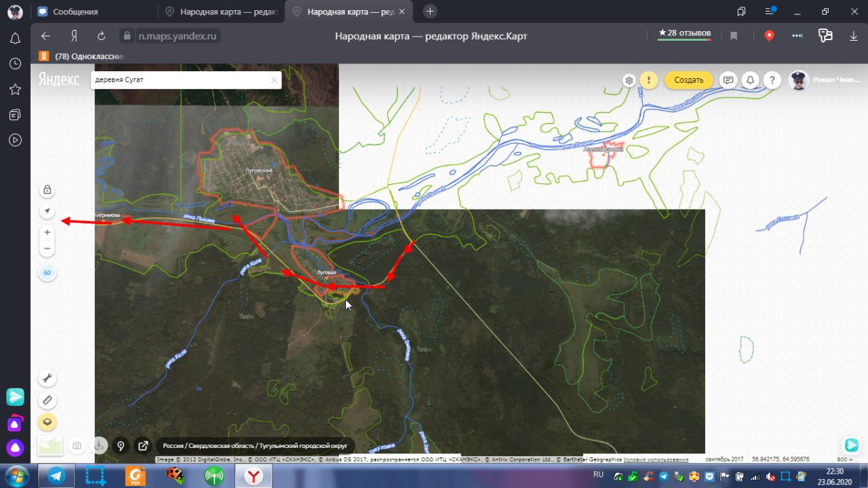Open the Условия использования link
Image resolution: width=868 pixels, height=488 pixels.
tap(656, 459)
